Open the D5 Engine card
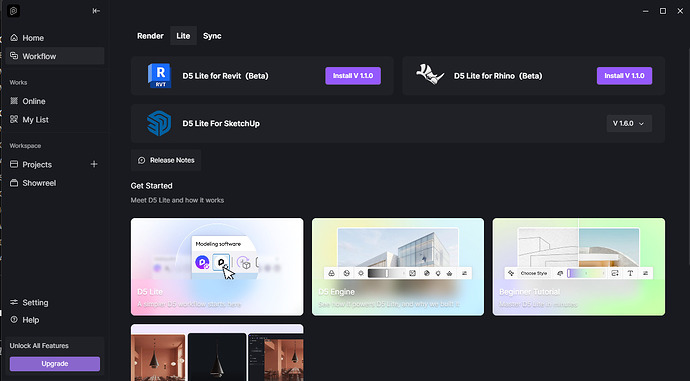 pyautogui.click(x=398, y=267)
